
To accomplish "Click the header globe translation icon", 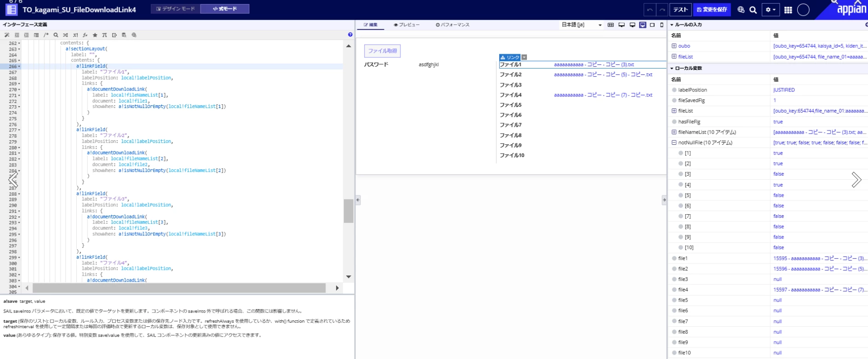I will [741, 10].
